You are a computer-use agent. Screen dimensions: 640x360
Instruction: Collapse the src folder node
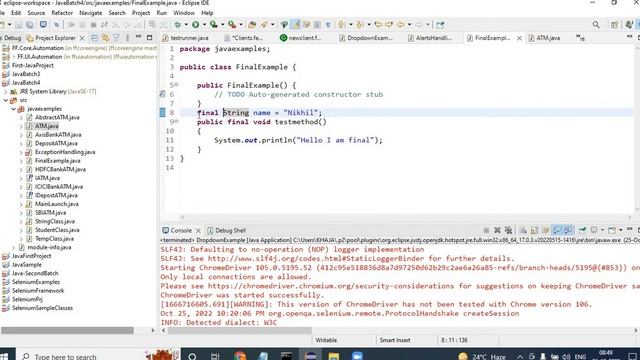tap(6, 100)
